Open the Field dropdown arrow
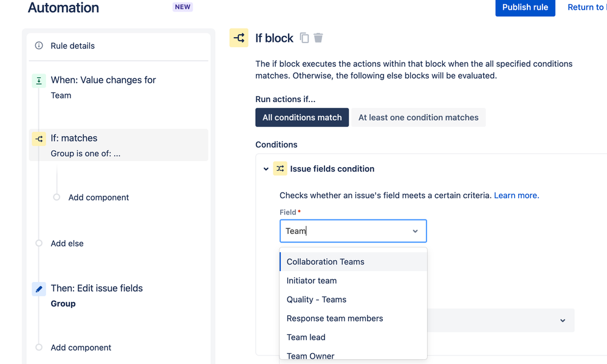607x364 pixels. [415, 231]
